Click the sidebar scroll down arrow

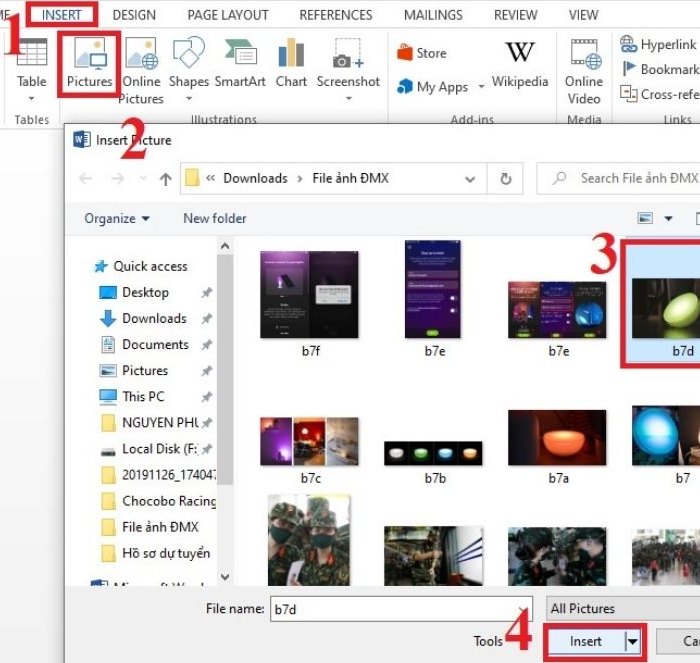225,577
